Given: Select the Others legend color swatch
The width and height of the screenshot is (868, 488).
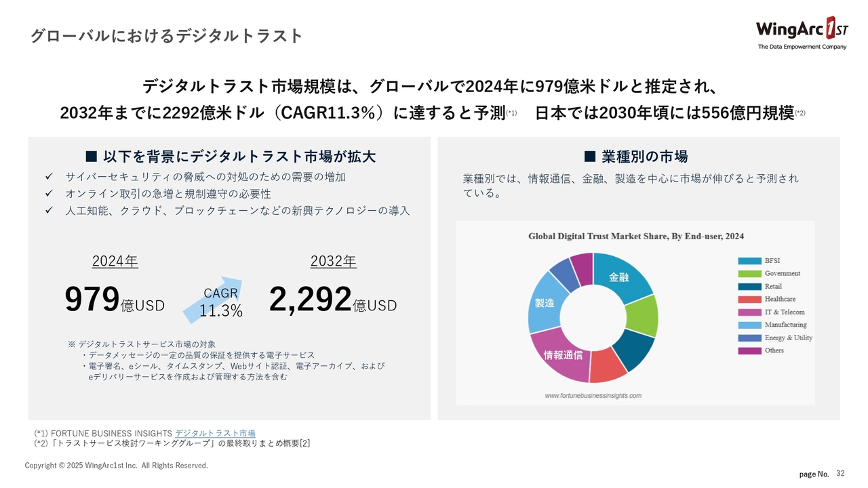Looking at the screenshot, I should (749, 351).
